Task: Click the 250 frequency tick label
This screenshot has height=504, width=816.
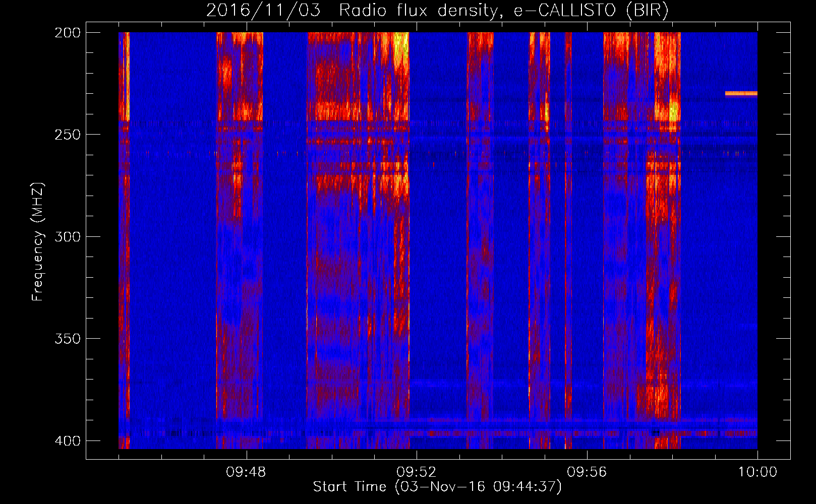Action: 68,135
